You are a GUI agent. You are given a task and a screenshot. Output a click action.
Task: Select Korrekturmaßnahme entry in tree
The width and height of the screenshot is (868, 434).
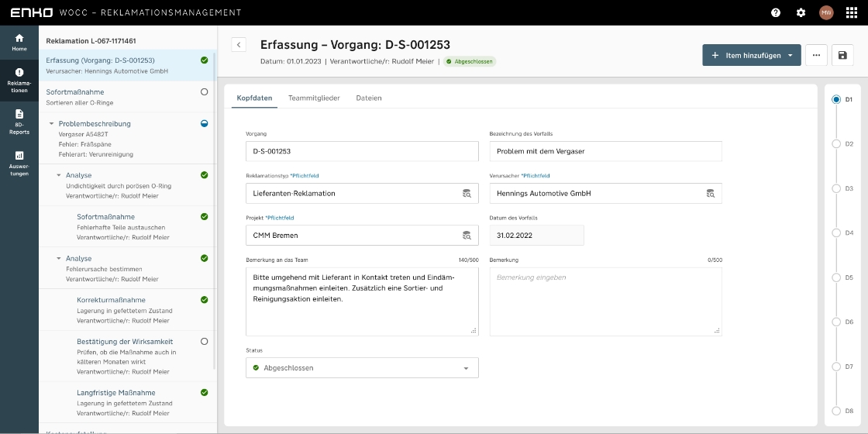point(127,310)
